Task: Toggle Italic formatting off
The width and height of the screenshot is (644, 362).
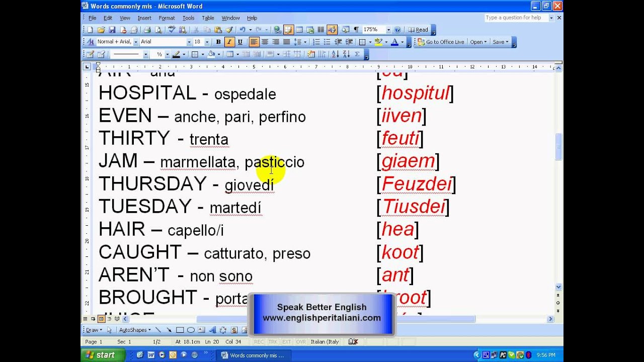Action: [229, 42]
